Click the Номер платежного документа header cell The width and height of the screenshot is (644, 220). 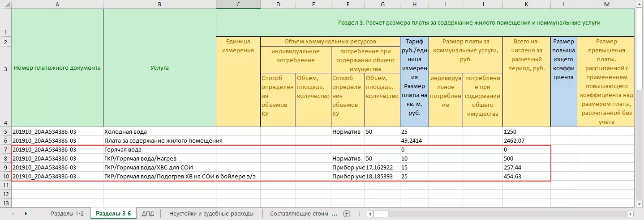[57, 68]
